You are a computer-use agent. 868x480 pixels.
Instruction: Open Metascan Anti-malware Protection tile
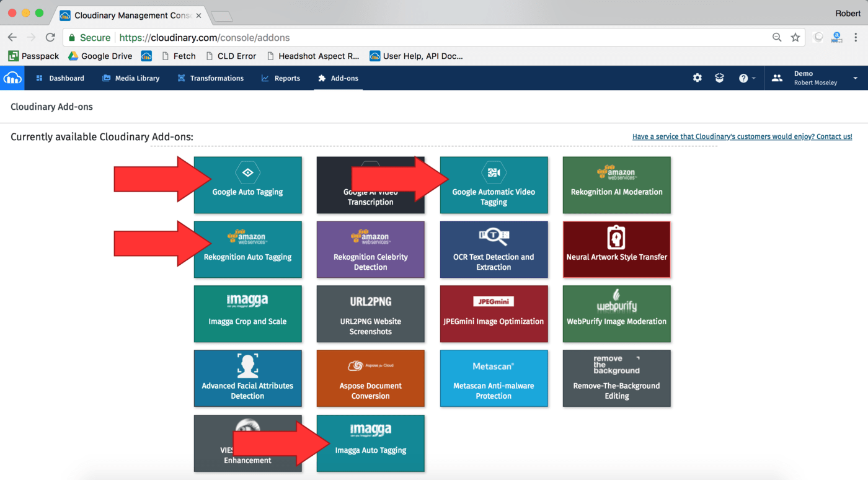494,378
